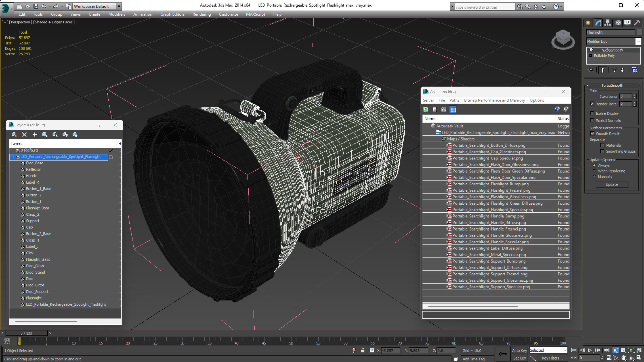Open the Hierarchy command panel tab
This screenshot has width=644, height=362.
(607, 23)
